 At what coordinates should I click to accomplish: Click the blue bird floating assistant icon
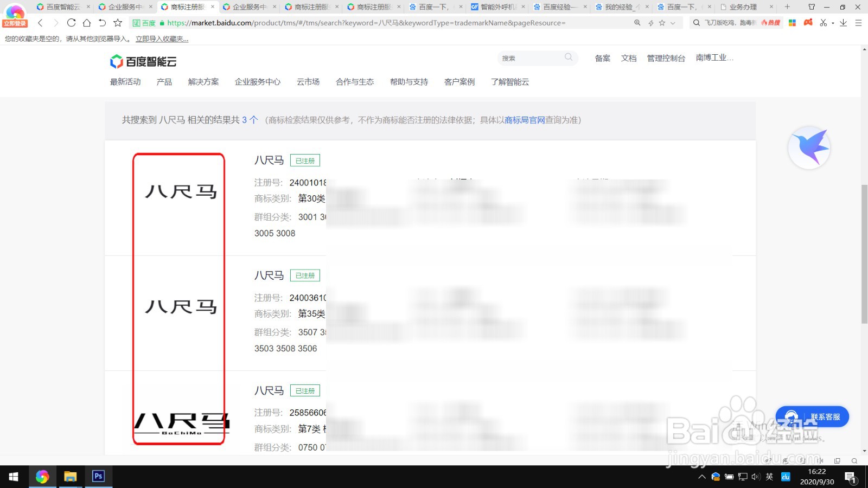(x=809, y=147)
